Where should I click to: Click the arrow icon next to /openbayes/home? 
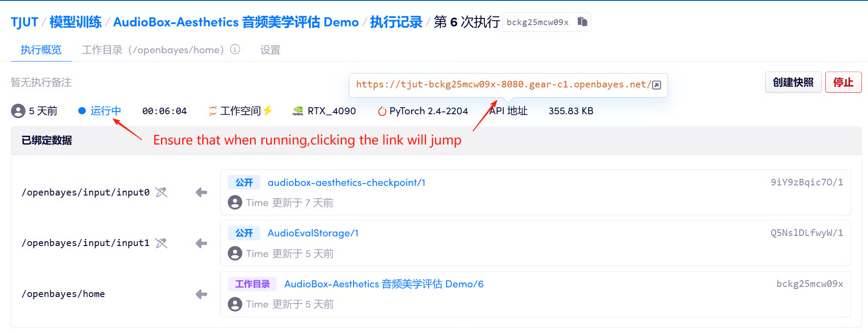tap(201, 294)
